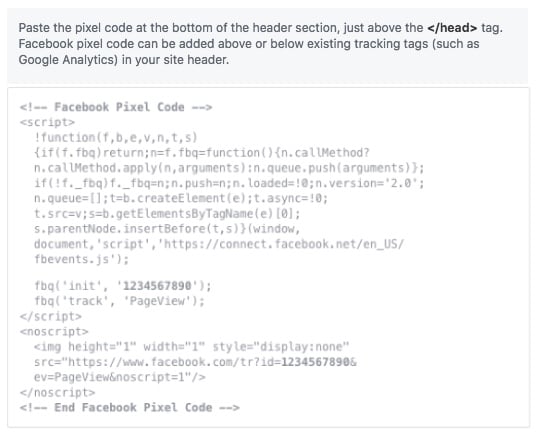The width and height of the screenshot is (538, 433).
Task: Click the opening script tag line
Action: [47, 122]
